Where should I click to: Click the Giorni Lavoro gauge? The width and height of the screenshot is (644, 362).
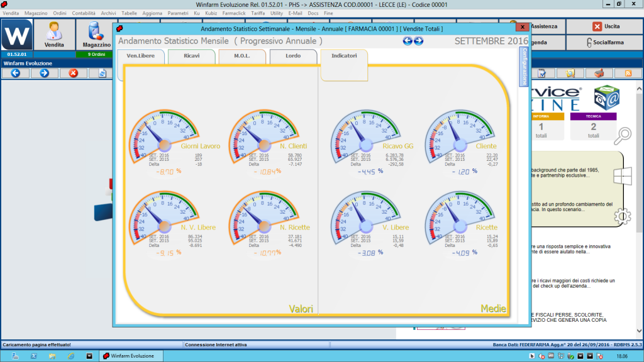click(x=165, y=138)
